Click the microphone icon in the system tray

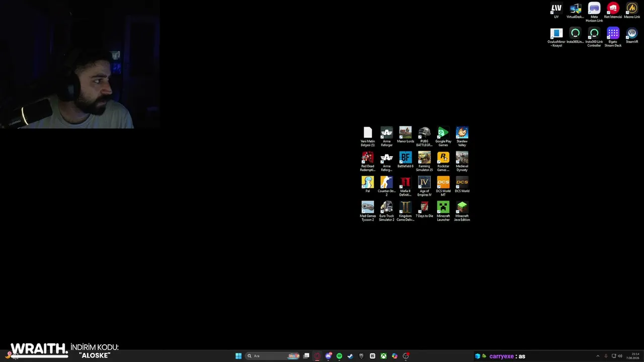coord(606,356)
